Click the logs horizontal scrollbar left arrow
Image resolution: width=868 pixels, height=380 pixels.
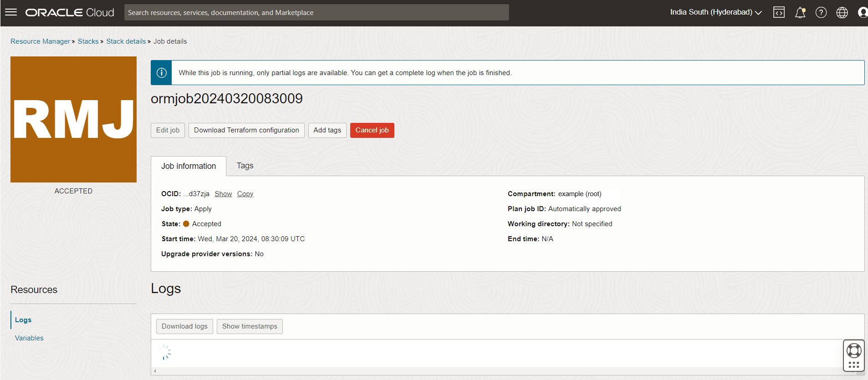155,371
